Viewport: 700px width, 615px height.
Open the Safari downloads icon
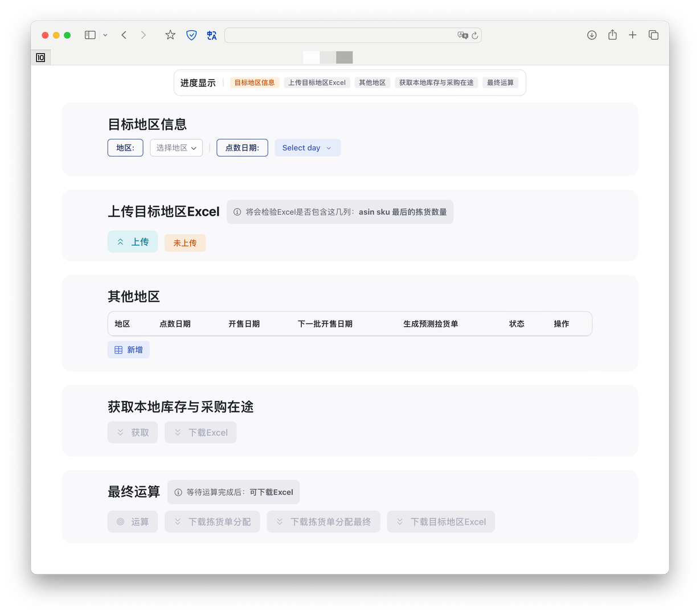[x=592, y=35]
